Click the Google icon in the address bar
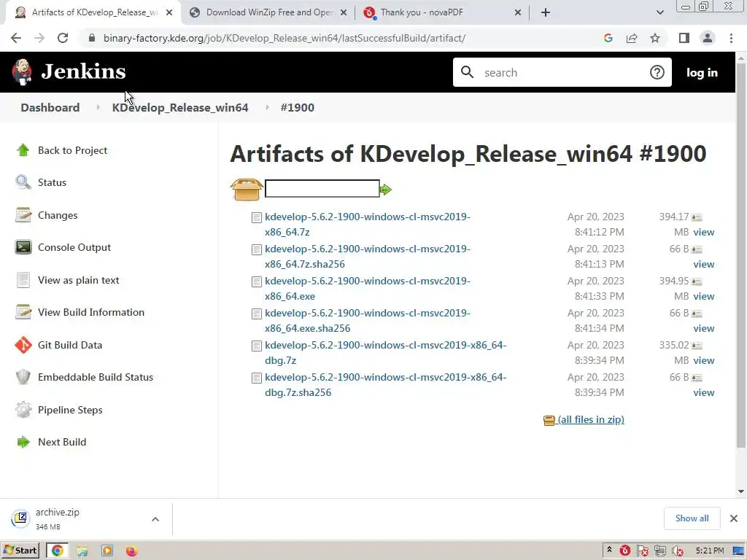This screenshot has width=747, height=560. (608, 38)
